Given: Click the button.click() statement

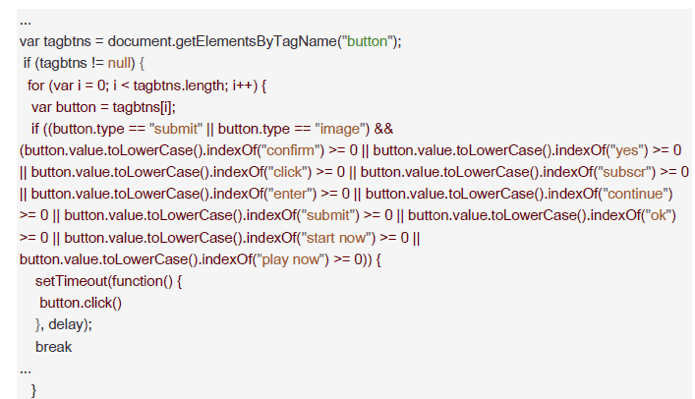Looking at the screenshot, I should click(81, 303).
